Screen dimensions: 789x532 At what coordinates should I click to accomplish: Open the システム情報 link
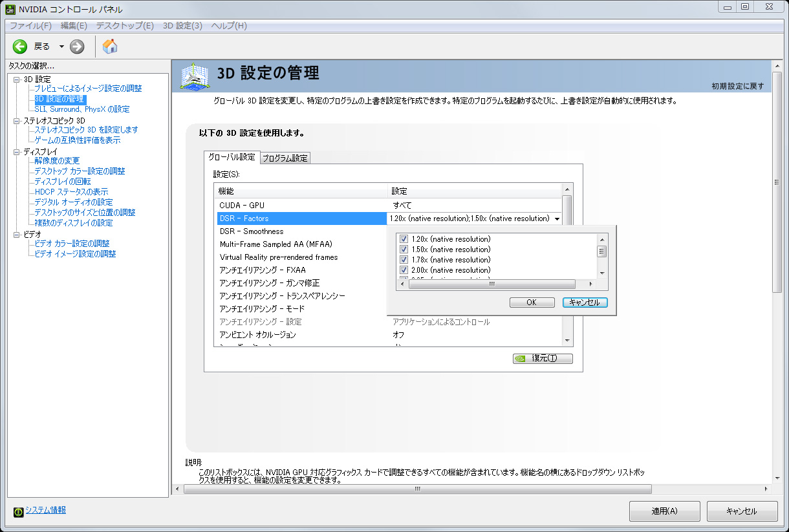click(45, 510)
